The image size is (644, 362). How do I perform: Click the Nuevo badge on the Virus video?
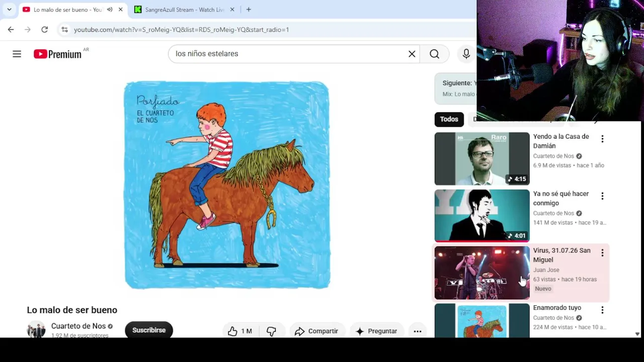point(543,289)
